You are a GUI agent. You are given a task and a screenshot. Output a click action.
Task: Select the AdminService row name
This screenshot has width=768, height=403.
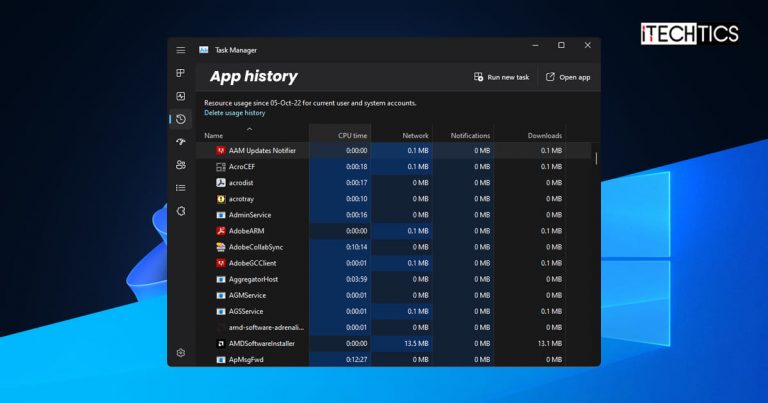250,215
